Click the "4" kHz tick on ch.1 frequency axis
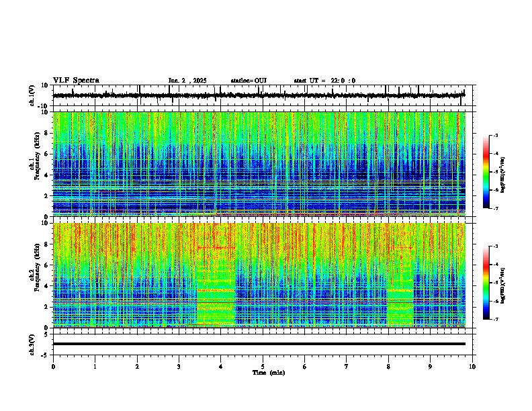The height and width of the screenshot is (411, 532). coord(47,175)
